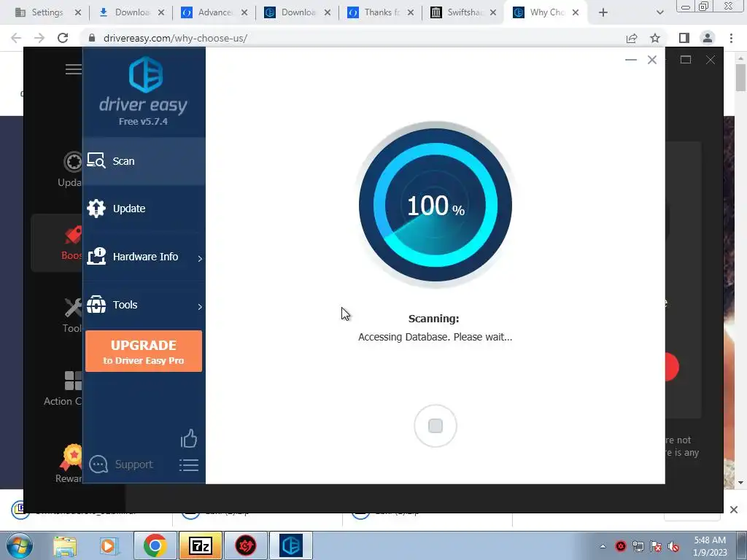Click the thumbs-up like icon
747x560 pixels.
coord(189,438)
